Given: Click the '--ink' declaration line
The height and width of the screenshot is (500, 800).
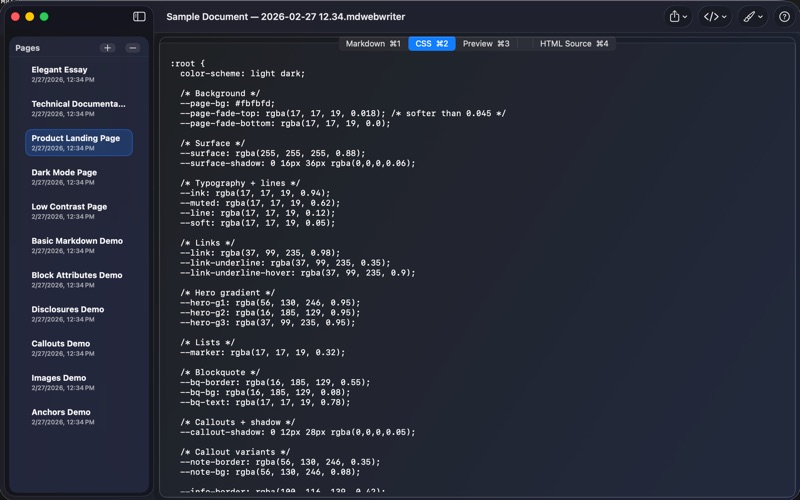Looking at the screenshot, I should pos(255,193).
